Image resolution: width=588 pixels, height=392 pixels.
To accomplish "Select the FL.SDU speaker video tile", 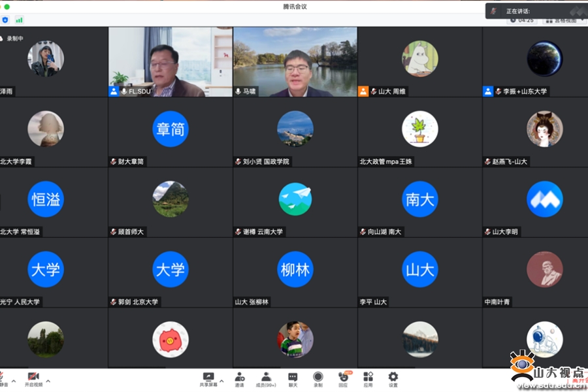I will click(170, 61).
